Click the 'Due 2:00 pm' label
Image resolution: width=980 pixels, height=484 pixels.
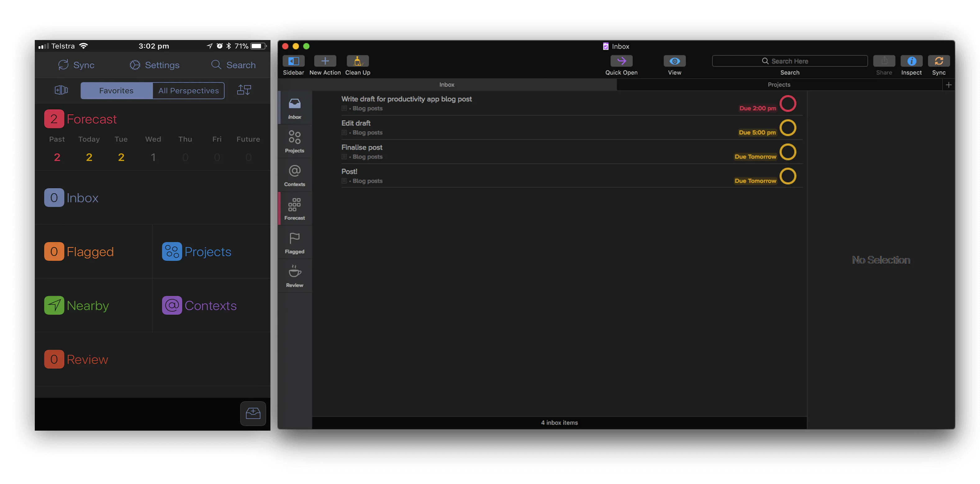pos(757,108)
